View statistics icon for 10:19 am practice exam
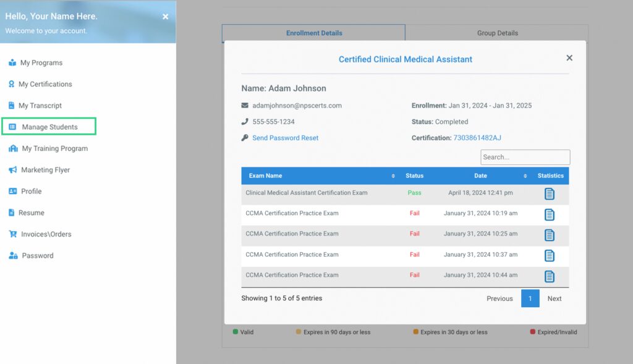 549,214
